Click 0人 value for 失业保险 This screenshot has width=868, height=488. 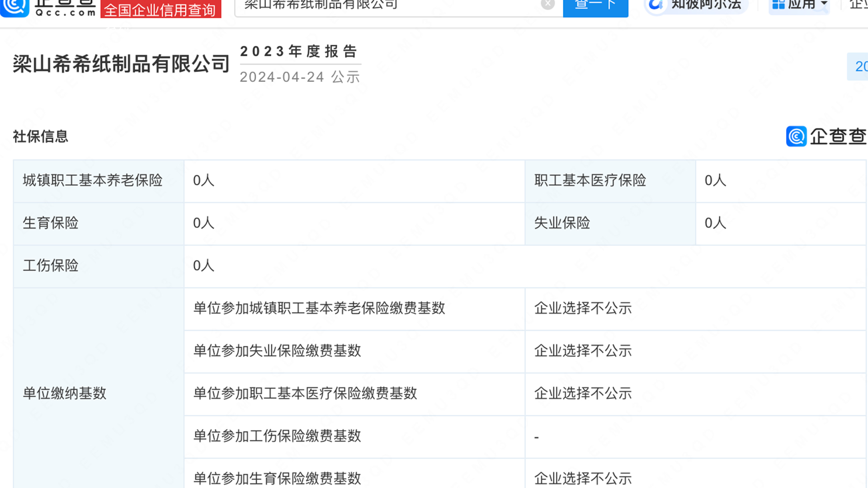click(715, 223)
